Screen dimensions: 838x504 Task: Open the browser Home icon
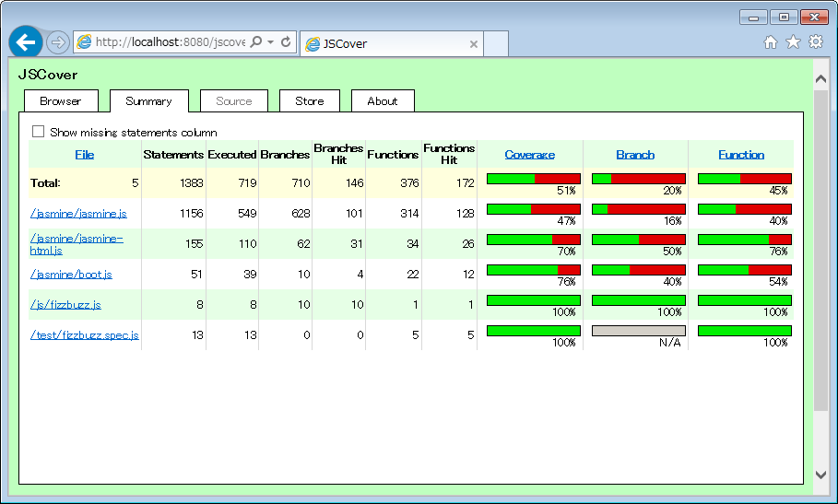(x=770, y=42)
